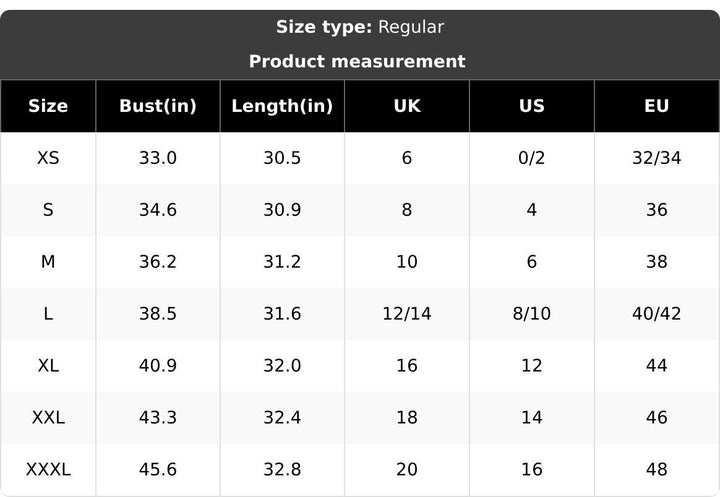This screenshot has width=720, height=497.
Task: Select the EU column header
Action: 657,106
